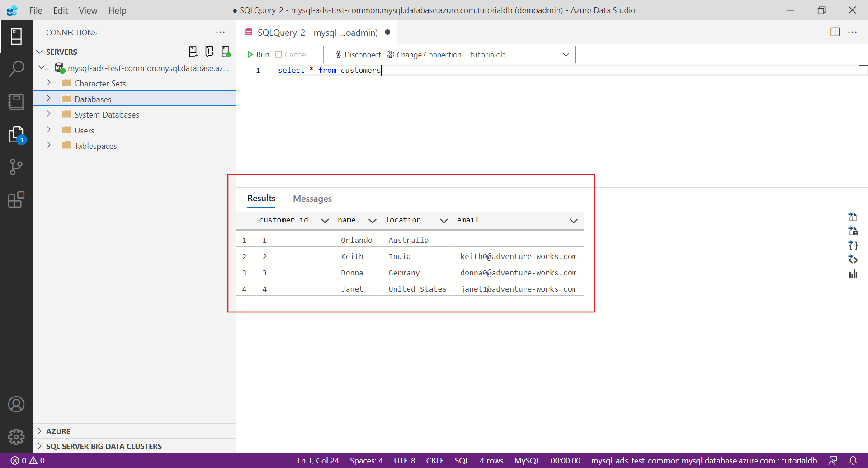868x468 pixels.
Task: Toggle the split editor layout
Action: click(x=835, y=32)
